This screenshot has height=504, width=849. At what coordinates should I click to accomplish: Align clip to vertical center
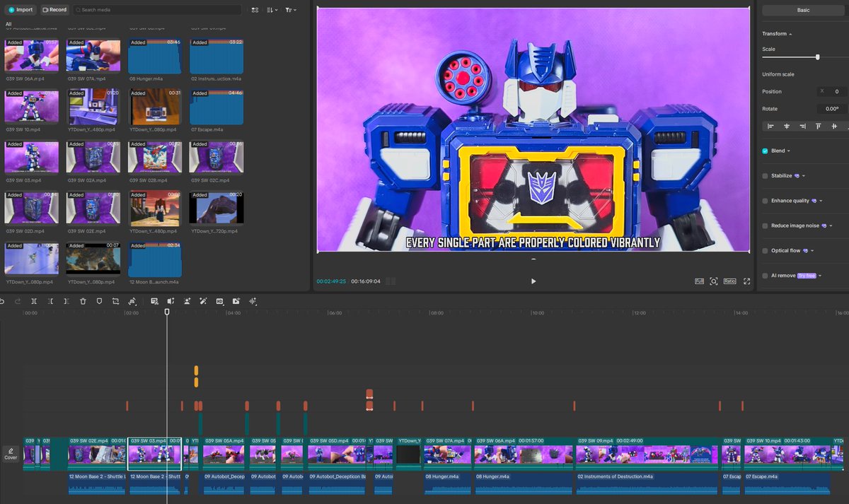coord(835,126)
